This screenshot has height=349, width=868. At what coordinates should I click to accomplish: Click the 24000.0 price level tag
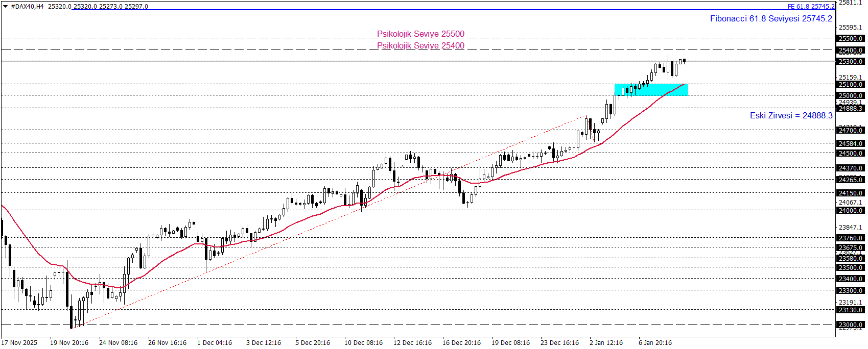click(x=851, y=210)
